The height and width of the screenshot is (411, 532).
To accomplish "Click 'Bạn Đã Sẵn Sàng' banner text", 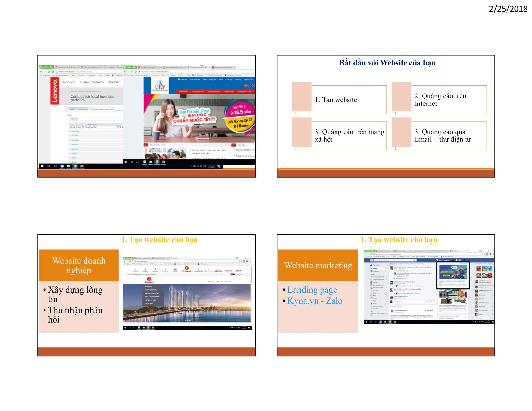I will 194,111.
